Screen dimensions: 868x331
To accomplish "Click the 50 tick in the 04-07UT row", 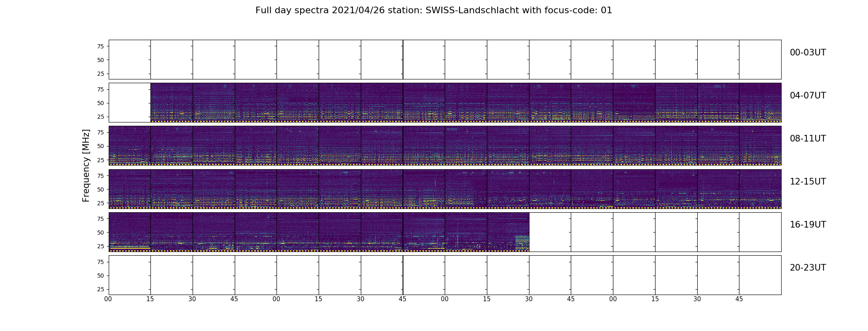I will (x=100, y=103).
